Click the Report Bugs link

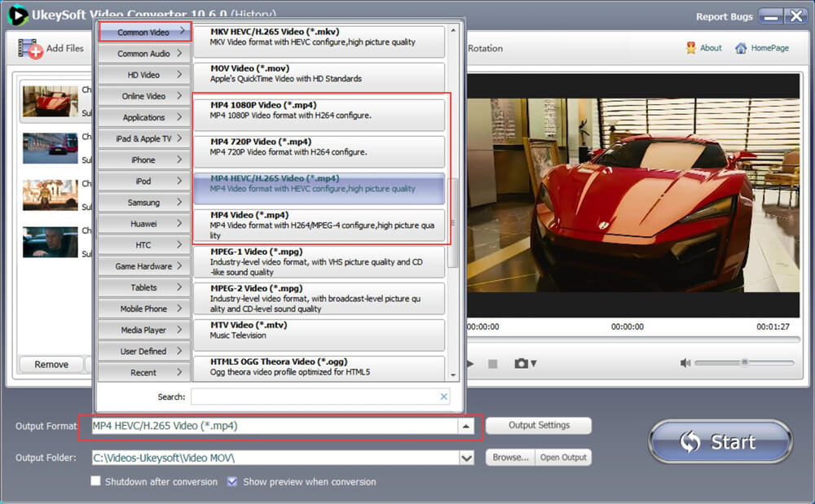pos(724,16)
